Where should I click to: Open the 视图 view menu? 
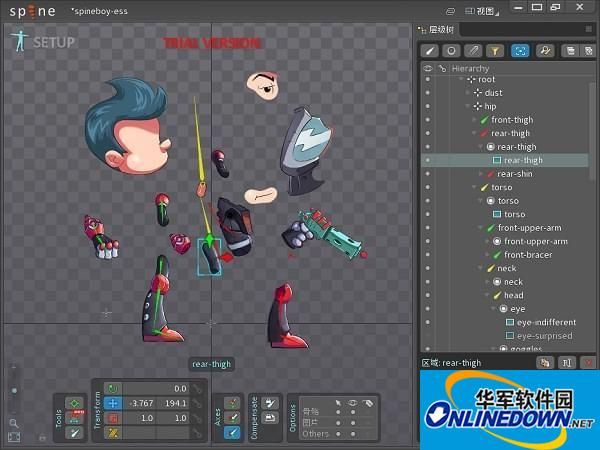pos(482,11)
